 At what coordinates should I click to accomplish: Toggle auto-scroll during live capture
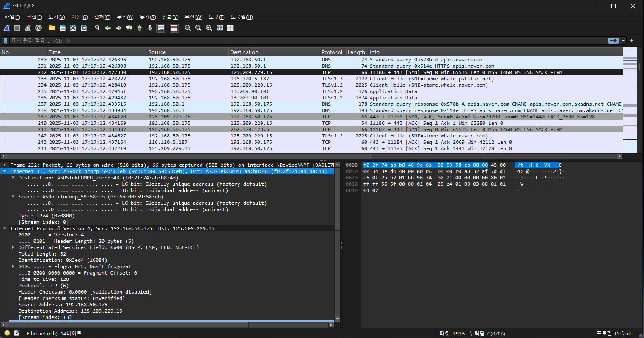tap(161, 28)
